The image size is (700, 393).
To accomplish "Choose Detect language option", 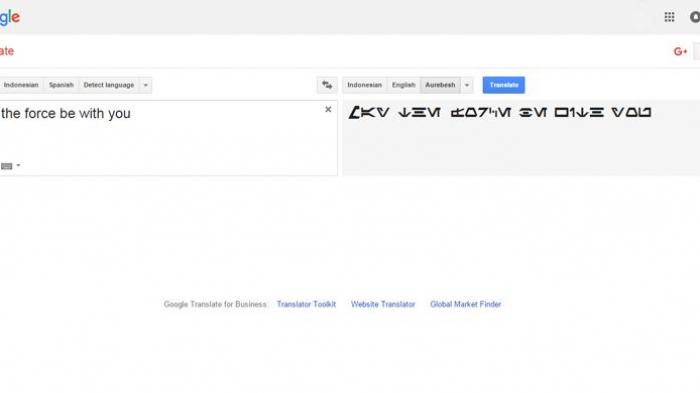I will [108, 85].
